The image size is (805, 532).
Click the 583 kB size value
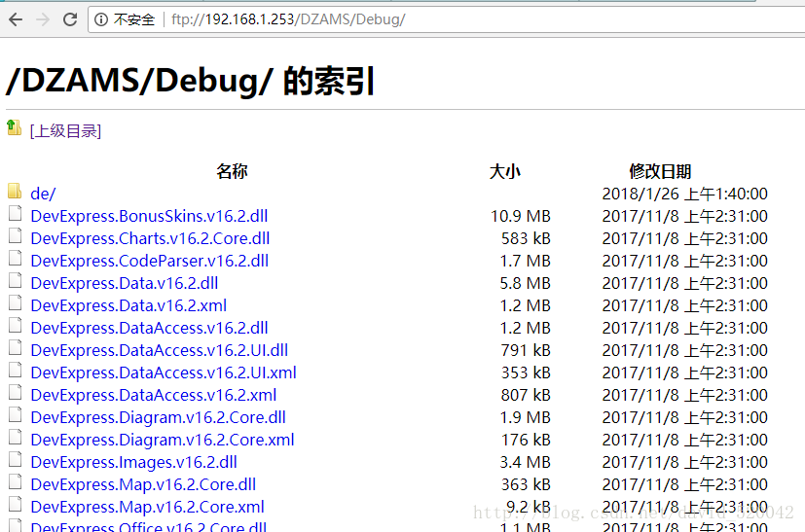tap(526, 238)
